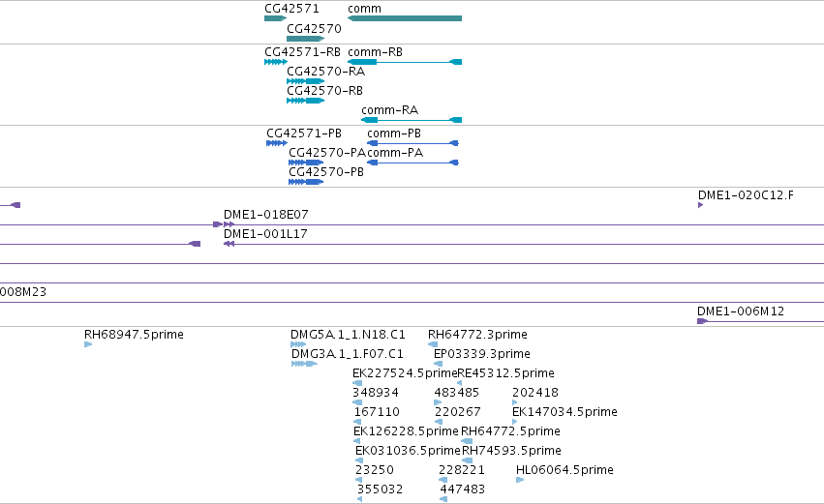Click the RH74593.5prime EST label
This screenshot has height=504, width=824.
tap(511, 451)
